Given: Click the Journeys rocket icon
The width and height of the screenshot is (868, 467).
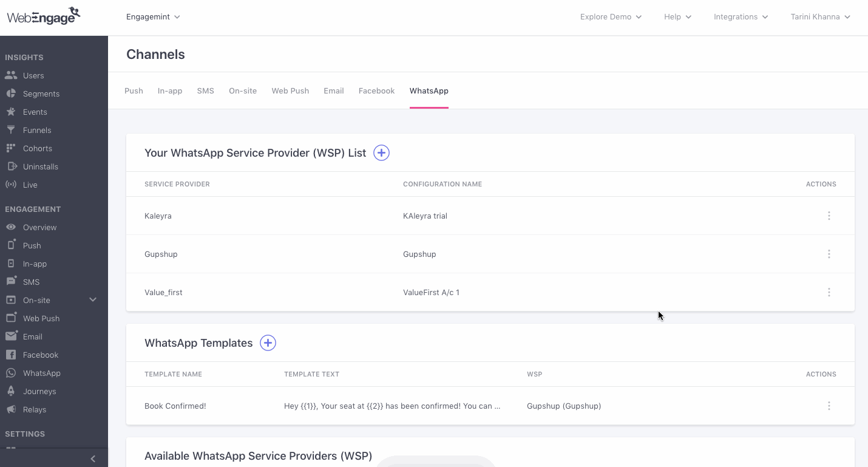Looking at the screenshot, I should (11, 391).
